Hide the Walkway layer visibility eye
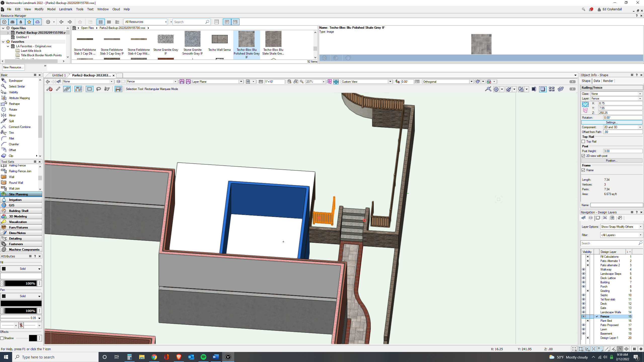Image resolution: width=644 pixels, height=362 pixels. point(583,269)
